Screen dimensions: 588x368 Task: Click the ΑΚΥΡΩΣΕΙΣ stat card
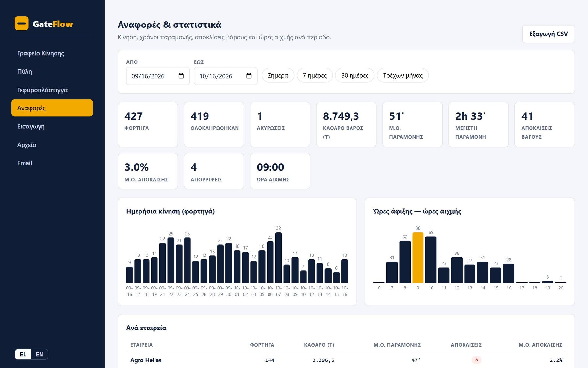pyautogui.click(x=280, y=124)
